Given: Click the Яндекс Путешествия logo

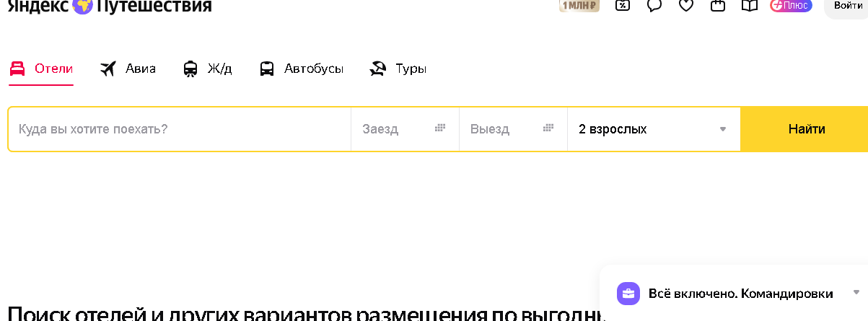Looking at the screenshot, I should (x=110, y=6).
